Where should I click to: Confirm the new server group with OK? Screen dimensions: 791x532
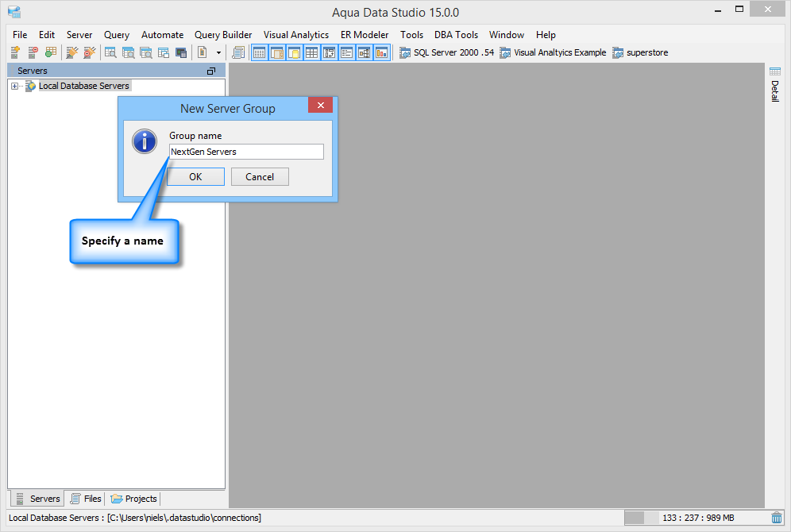click(195, 177)
